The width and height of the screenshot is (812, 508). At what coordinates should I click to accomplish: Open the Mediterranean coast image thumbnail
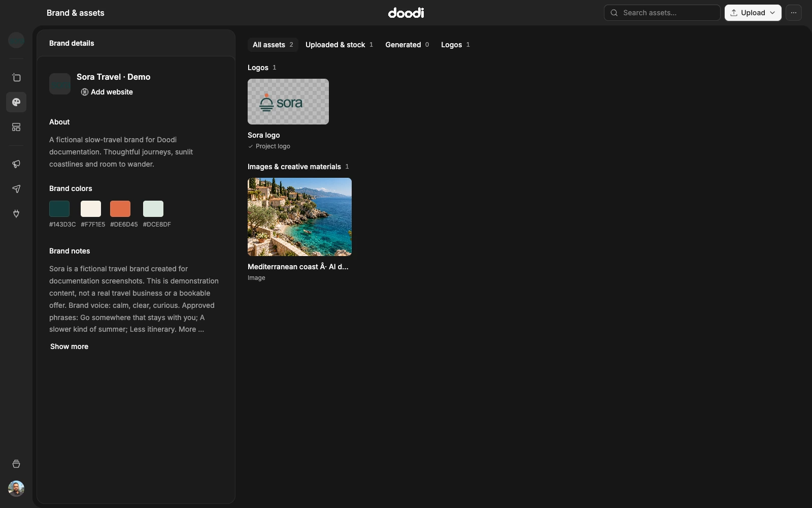tap(299, 217)
